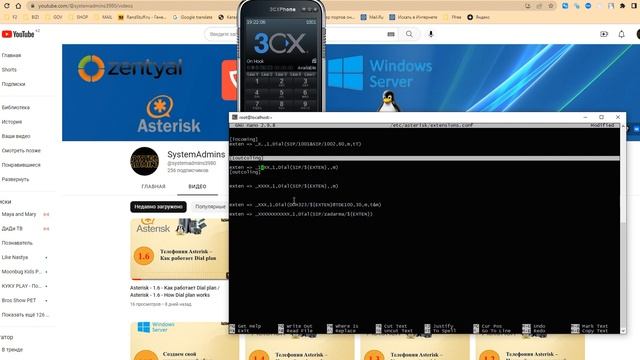Click the YouTube logo

click(18, 34)
